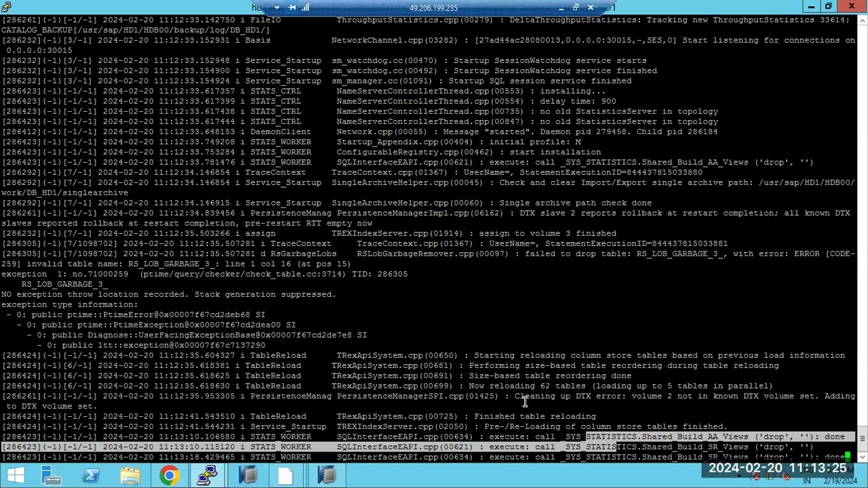Open Windows PowerShell from the taskbar

[x=91, y=476]
